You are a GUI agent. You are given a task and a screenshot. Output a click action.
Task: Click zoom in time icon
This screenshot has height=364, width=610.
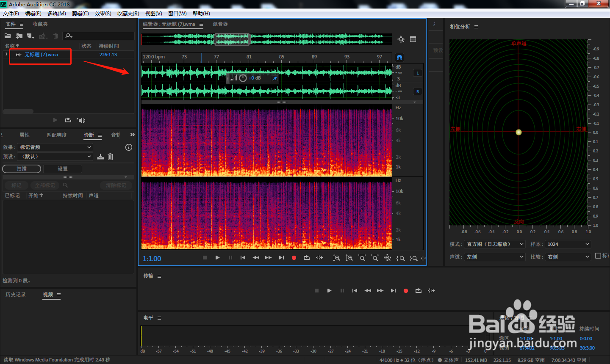tap(362, 258)
